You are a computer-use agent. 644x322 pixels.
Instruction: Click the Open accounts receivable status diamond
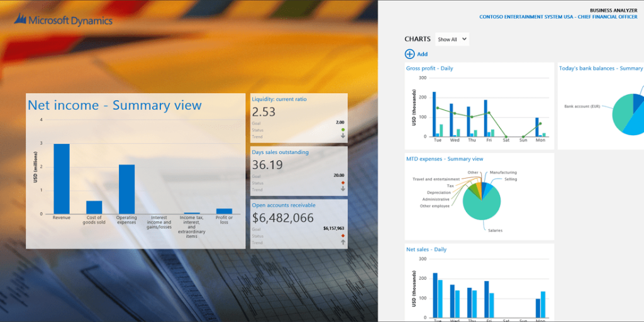(x=343, y=235)
